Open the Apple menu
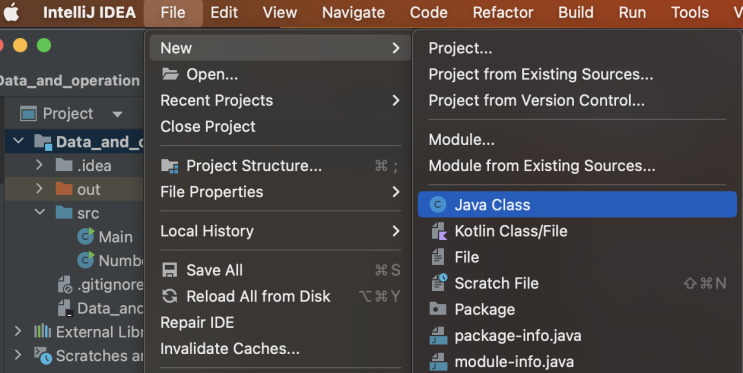This screenshot has width=743, height=373. [x=11, y=12]
